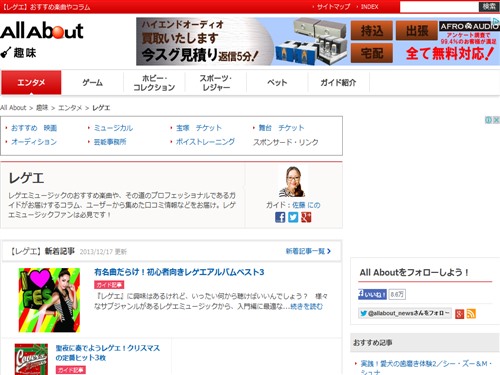Click the 8.6万 like count box
This screenshot has width=500, height=375.
[x=397, y=294]
